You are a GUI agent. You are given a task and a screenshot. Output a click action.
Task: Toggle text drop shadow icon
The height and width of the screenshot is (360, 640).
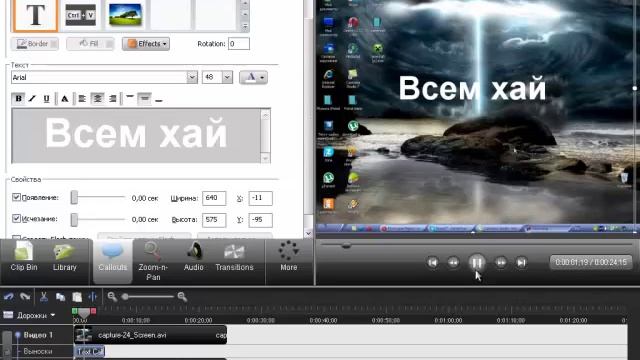(64, 98)
